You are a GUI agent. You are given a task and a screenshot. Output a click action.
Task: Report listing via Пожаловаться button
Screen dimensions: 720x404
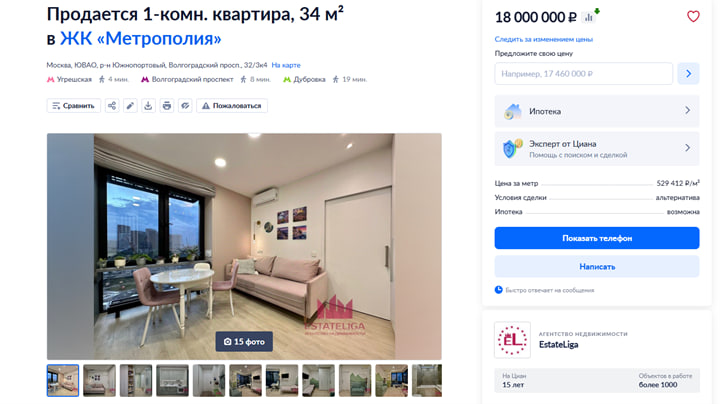232,106
